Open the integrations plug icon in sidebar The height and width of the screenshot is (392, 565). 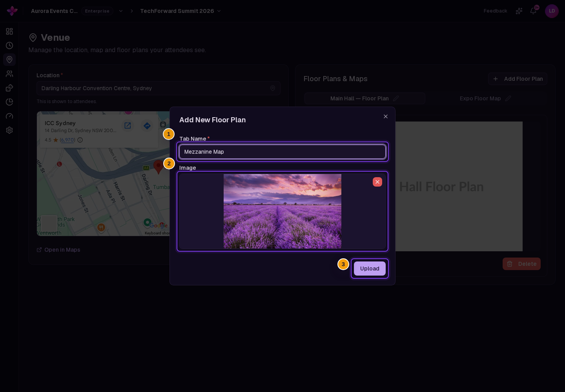[x=9, y=88]
